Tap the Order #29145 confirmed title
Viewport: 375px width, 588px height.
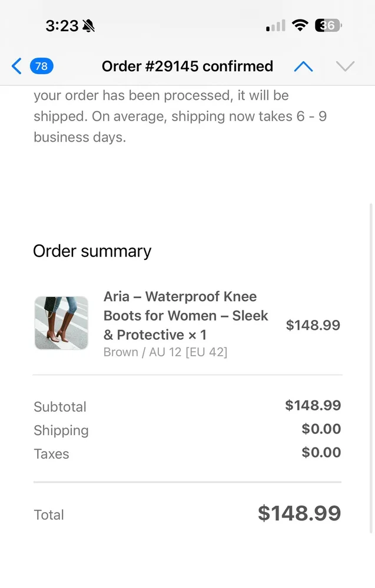[187, 66]
